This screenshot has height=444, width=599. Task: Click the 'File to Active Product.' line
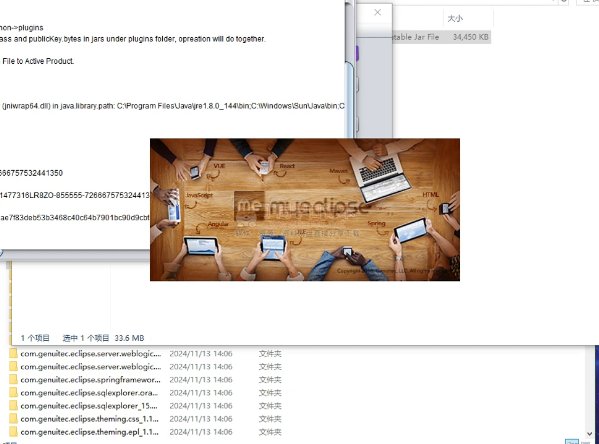click(38, 61)
